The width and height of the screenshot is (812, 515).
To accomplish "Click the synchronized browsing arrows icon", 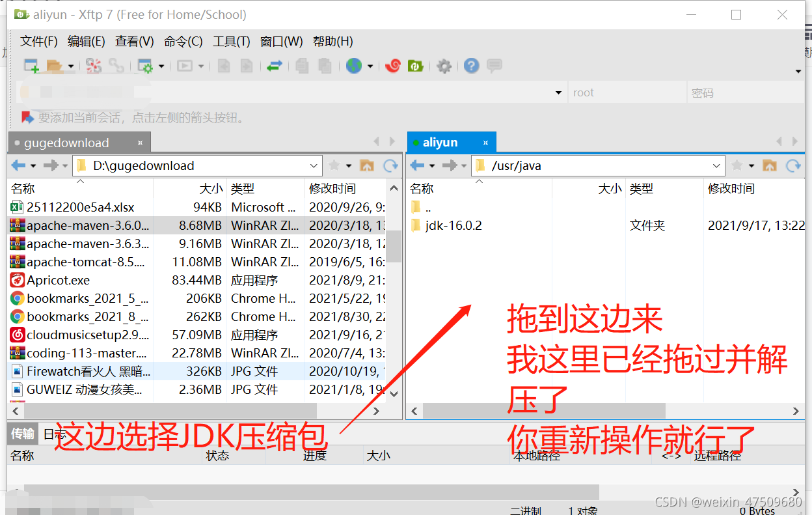I will point(274,66).
